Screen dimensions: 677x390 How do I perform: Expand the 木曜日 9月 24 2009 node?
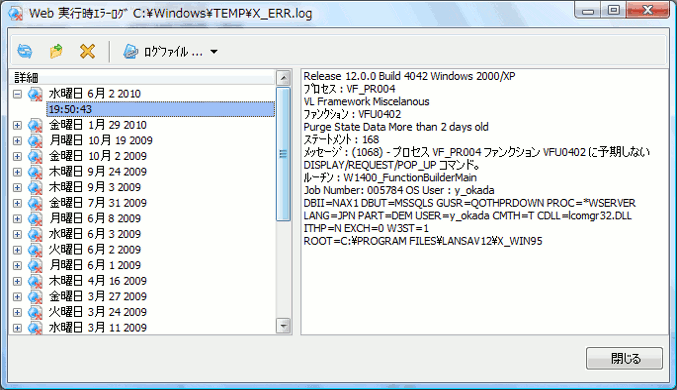[x=17, y=172]
